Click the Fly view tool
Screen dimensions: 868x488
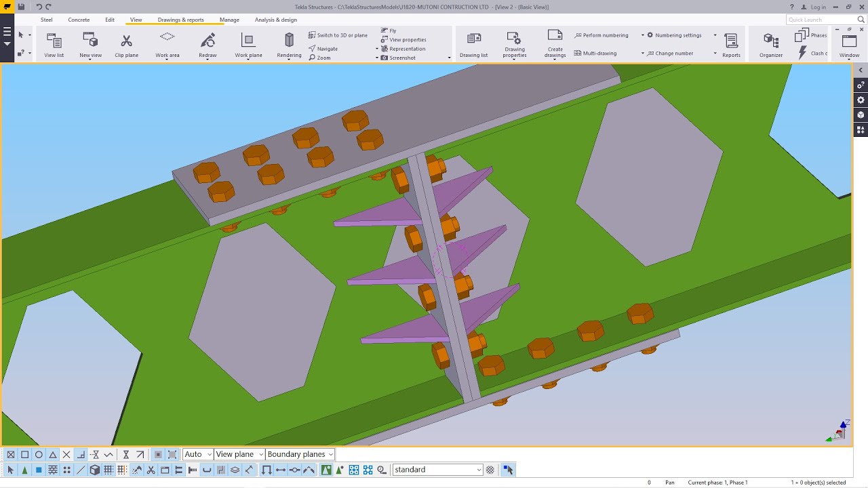coord(389,30)
